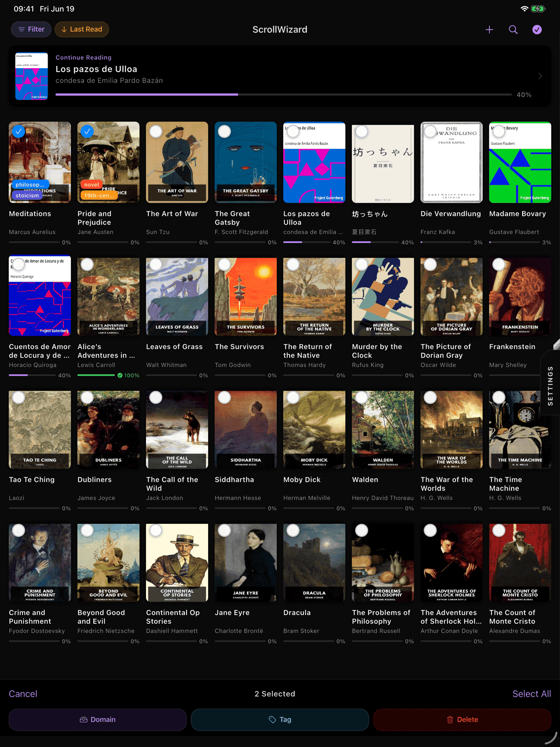560x747 pixels.
Task: Tap Cuentos de Amor de Locura title
Action: click(x=40, y=351)
